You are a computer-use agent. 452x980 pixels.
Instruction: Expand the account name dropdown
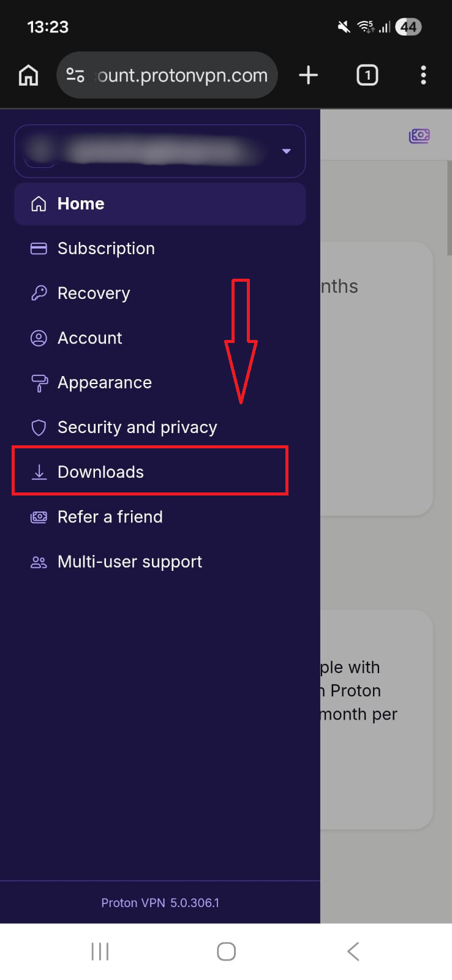click(x=285, y=151)
